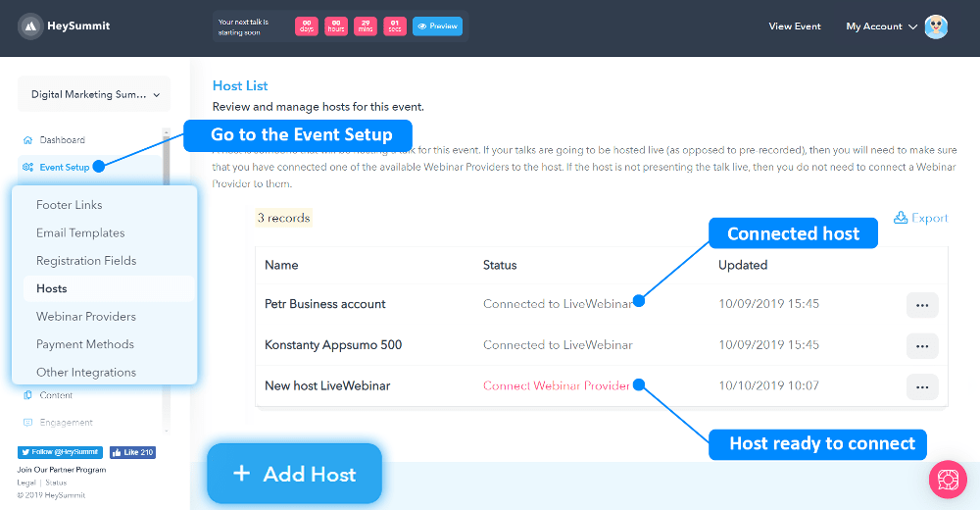980x510 pixels.
Task: Click the Export download icon
Action: coord(901,217)
